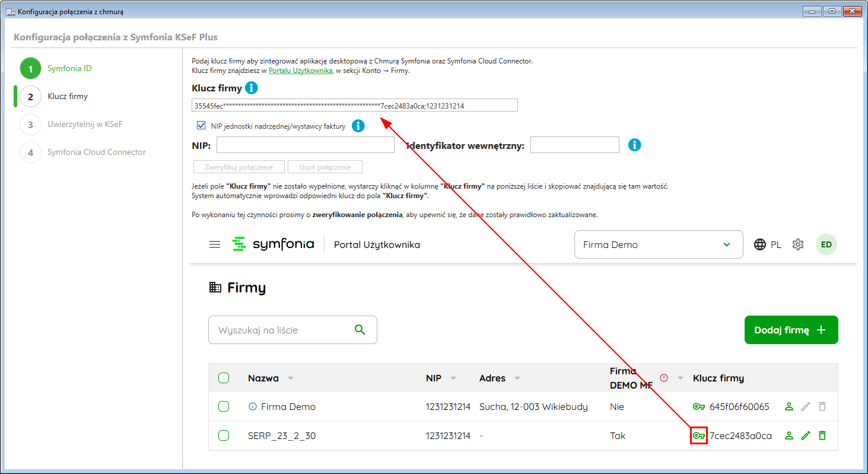Click the user icon in the Firma Demo row
Viewport: 868px width, 474px height.
point(789,407)
